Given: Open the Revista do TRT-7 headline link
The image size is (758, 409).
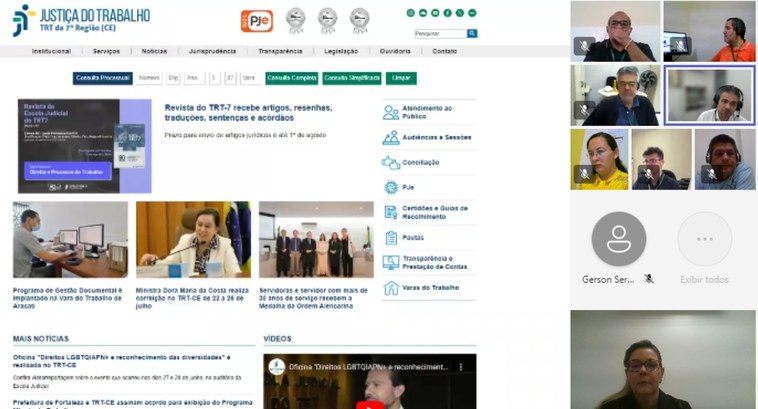Looking at the screenshot, I should click(248, 113).
